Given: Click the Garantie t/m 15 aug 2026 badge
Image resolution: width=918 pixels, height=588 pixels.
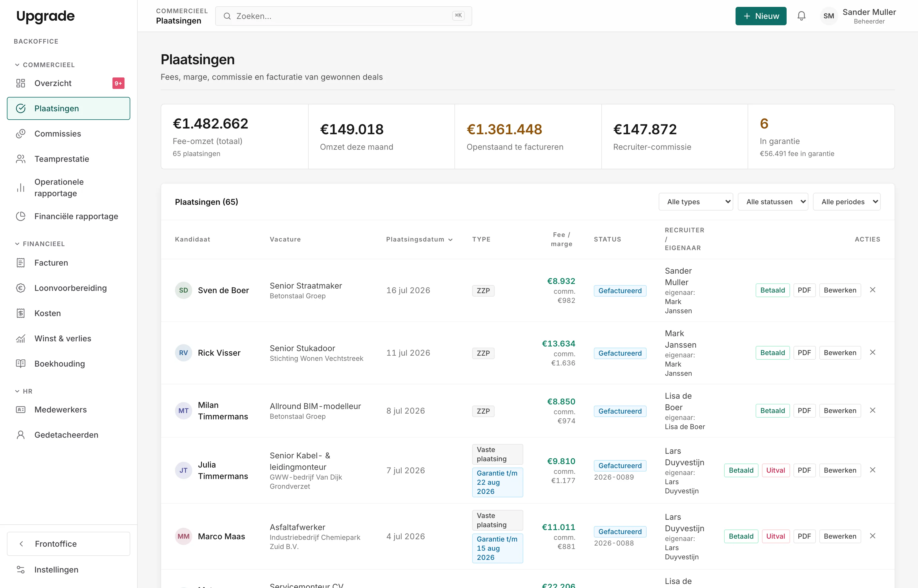Looking at the screenshot, I should (497, 548).
